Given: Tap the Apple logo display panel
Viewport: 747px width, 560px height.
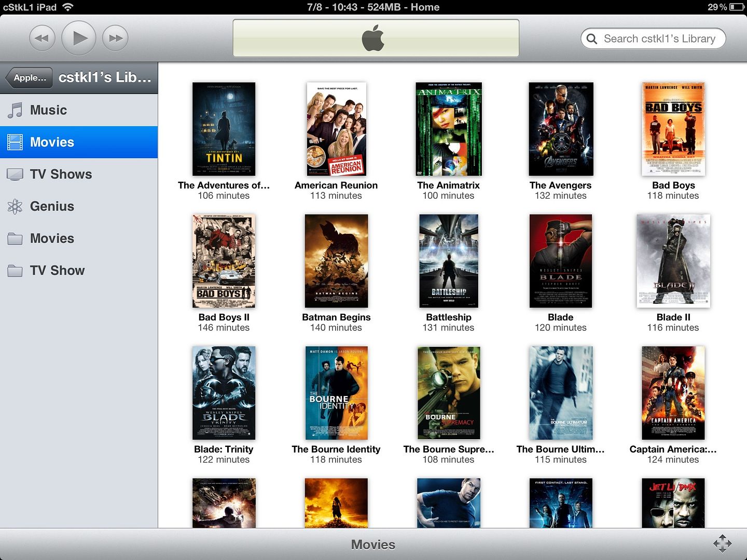Looking at the screenshot, I should (x=376, y=38).
